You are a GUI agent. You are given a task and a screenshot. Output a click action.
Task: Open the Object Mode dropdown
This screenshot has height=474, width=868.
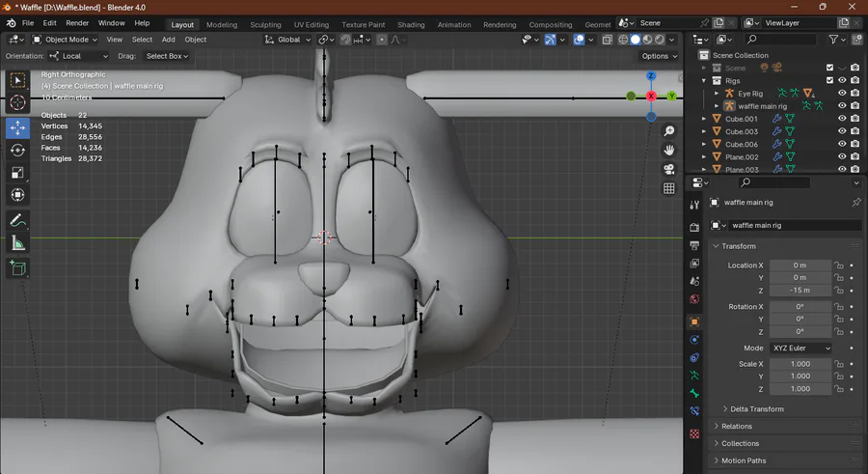coord(65,40)
